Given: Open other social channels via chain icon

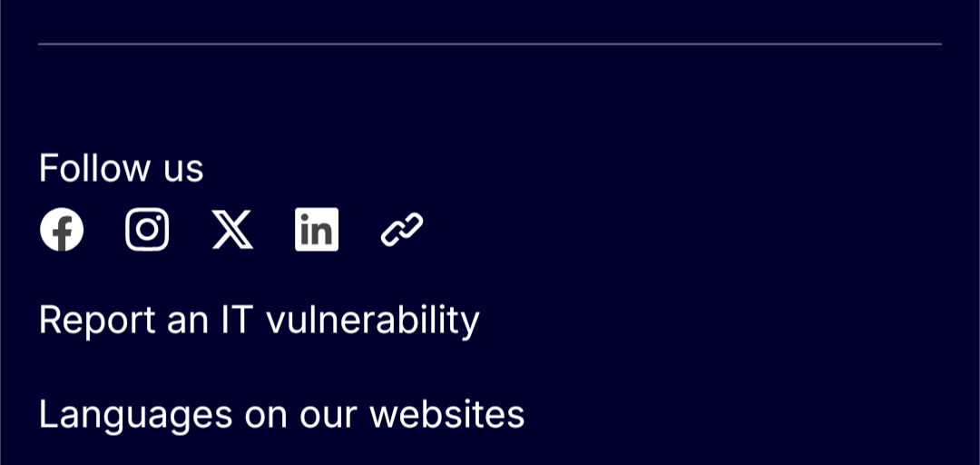Looking at the screenshot, I should pos(402,230).
